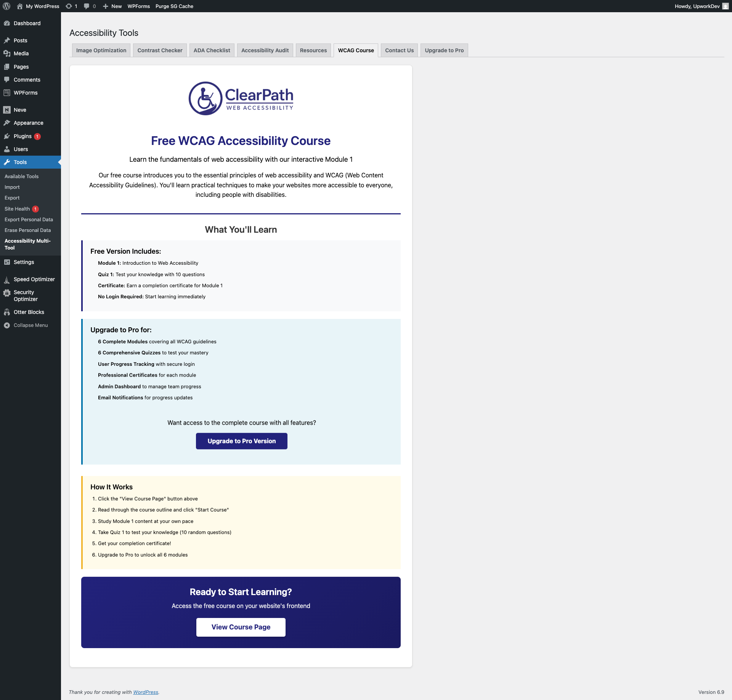This screenshot has width=732, height=700.
Task: Click the Plugins plug icon in sidebar
Action: [7, 136]
